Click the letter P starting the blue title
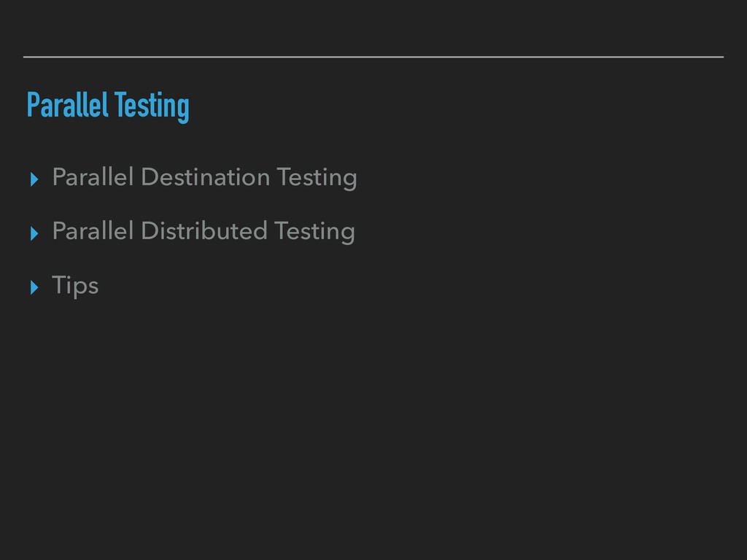The image size is (747, 560). (33, 105)
